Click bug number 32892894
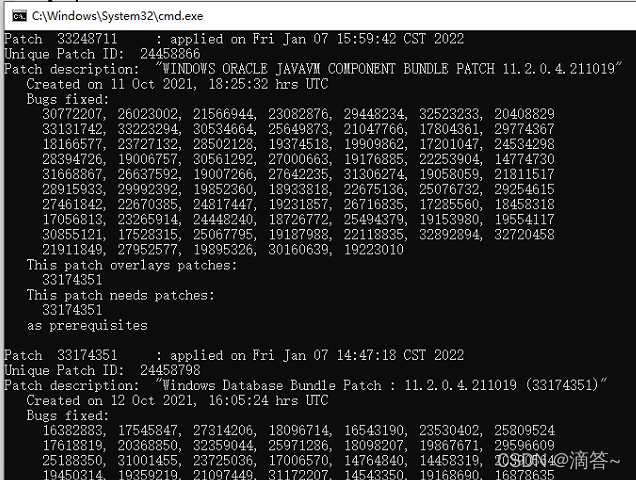This screenshot has width=636, height=480. point(449,235)
